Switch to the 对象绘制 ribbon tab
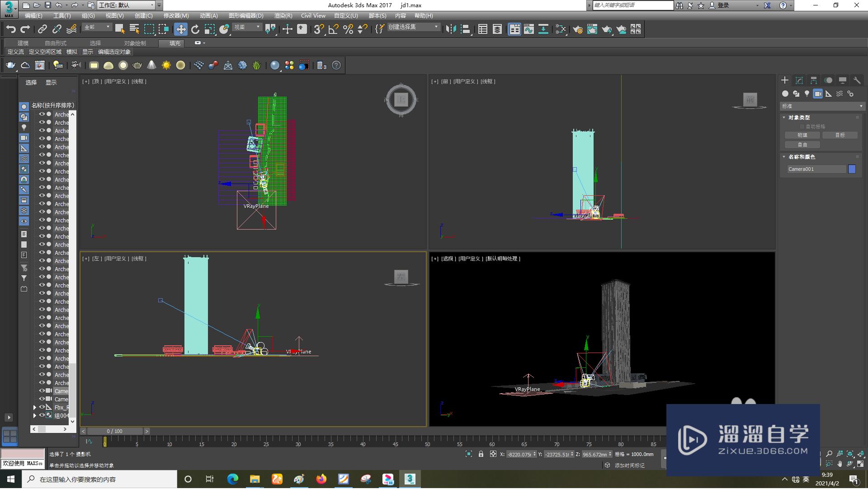Image resolution: width=868 pixels, height=489 pixels. point(135,43)
